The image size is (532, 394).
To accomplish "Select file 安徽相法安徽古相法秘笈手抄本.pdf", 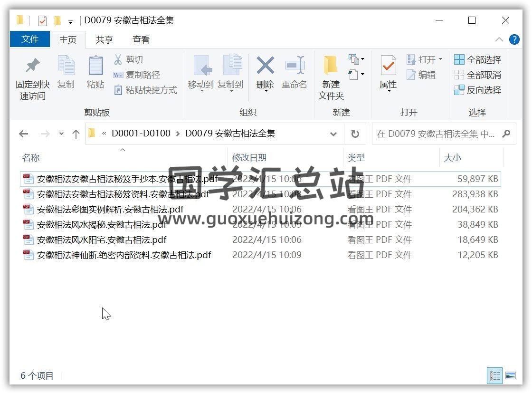I will click(x=261, y=179).
